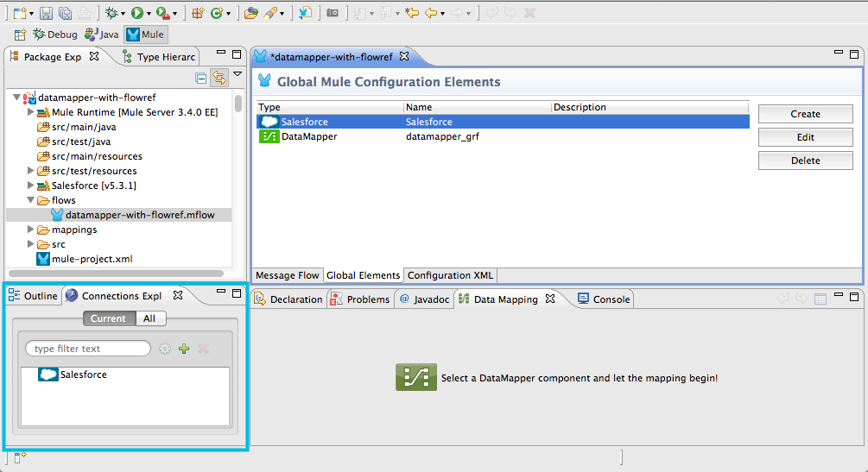Click the connections filter text field
Image resolution: width=868 pixels, height=472 pixels.
pos(88,349)
